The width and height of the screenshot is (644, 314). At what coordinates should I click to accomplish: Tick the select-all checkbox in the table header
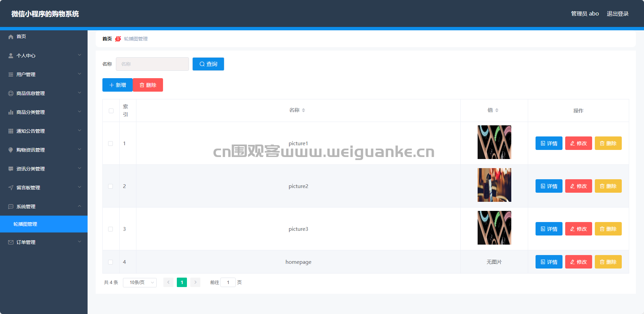point(111,111)
